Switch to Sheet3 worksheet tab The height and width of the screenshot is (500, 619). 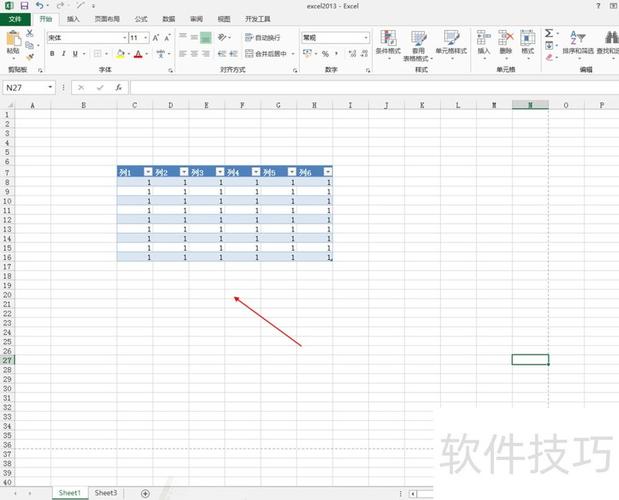[x=106, y=493]
